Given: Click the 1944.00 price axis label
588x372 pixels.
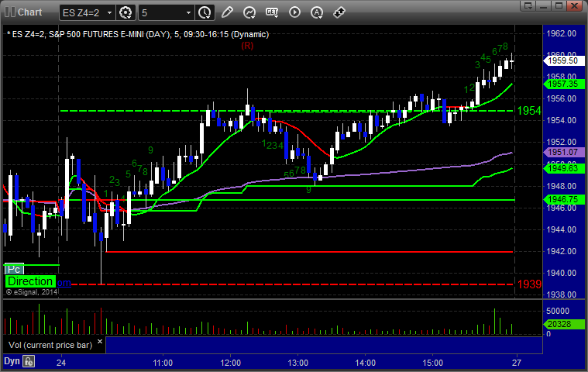Looking at the screenshot, I should click(x=562, y=229).
